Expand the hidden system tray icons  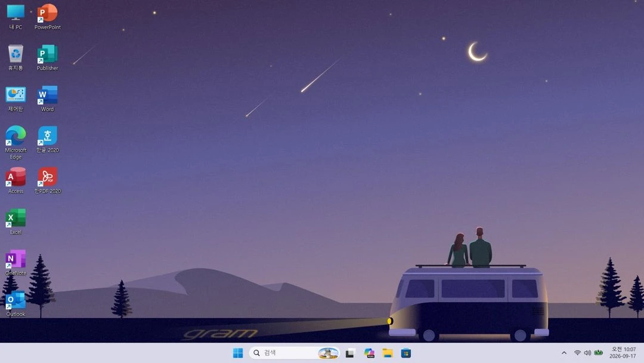pos(564,353)
